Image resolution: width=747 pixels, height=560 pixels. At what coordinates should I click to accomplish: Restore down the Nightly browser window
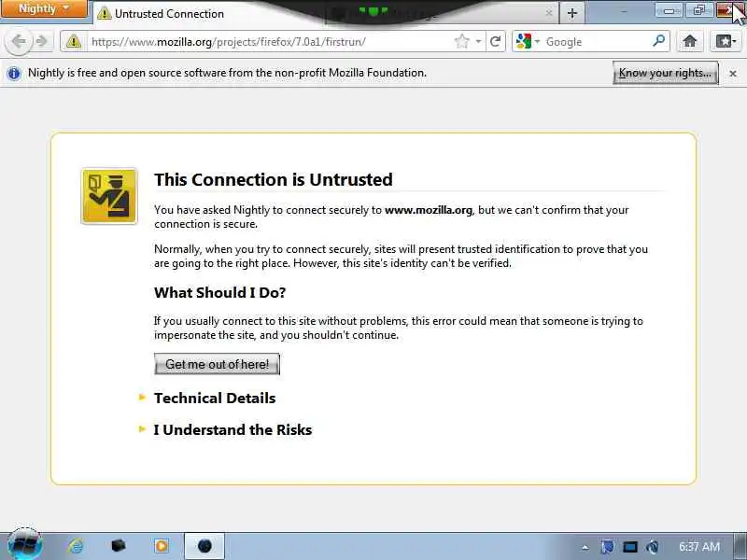pos(698,10)
